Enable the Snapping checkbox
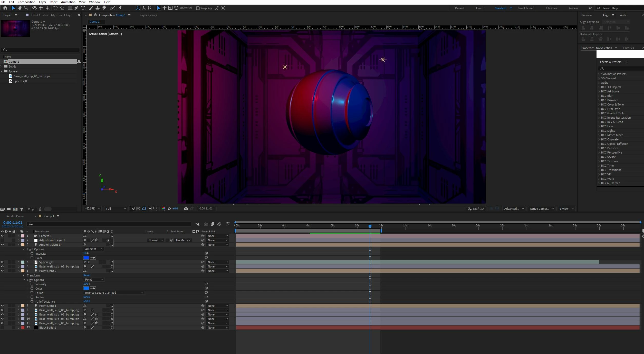This screenshot has width=644, height=354. pyautogui.click(x=198, y=8)
